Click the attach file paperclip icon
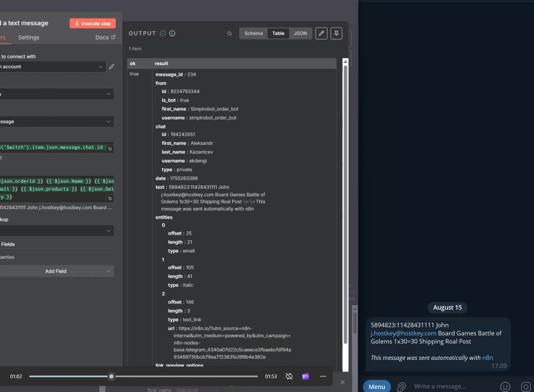Screen dimensions: 534x392 (x=401, y=387)
